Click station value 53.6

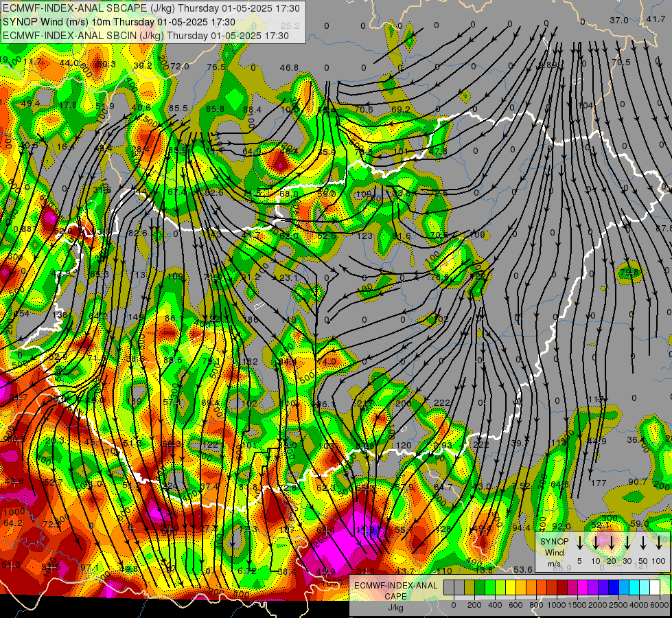click(523, 569)
